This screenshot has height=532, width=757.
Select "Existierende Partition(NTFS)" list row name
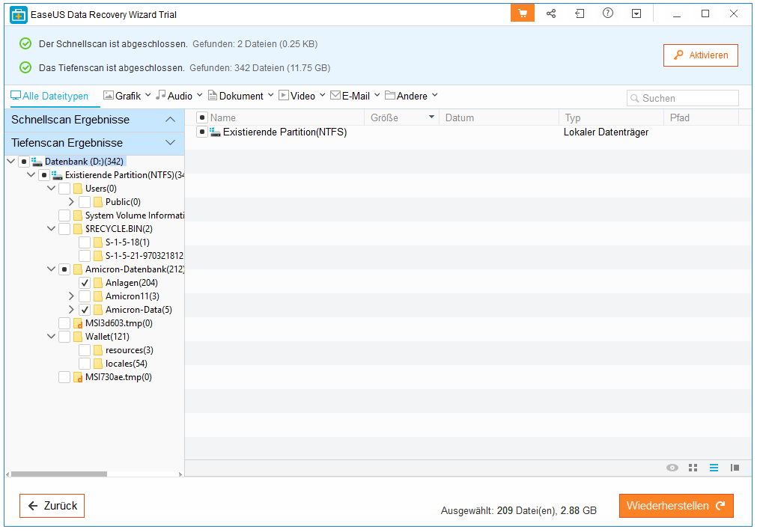[x=285, y=132]
